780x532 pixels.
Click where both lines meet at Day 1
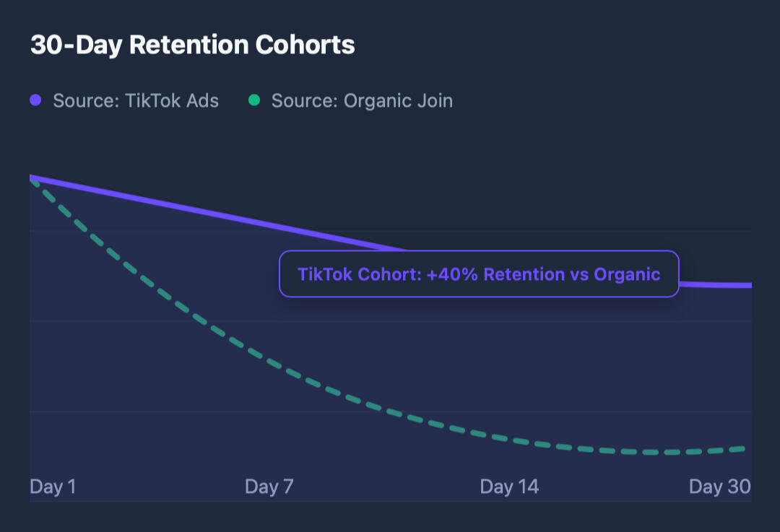[31, 178]
